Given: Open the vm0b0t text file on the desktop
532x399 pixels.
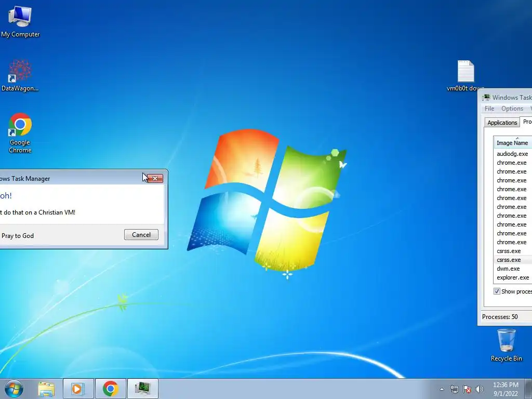Looking at the screenshot, I should 465,75.
